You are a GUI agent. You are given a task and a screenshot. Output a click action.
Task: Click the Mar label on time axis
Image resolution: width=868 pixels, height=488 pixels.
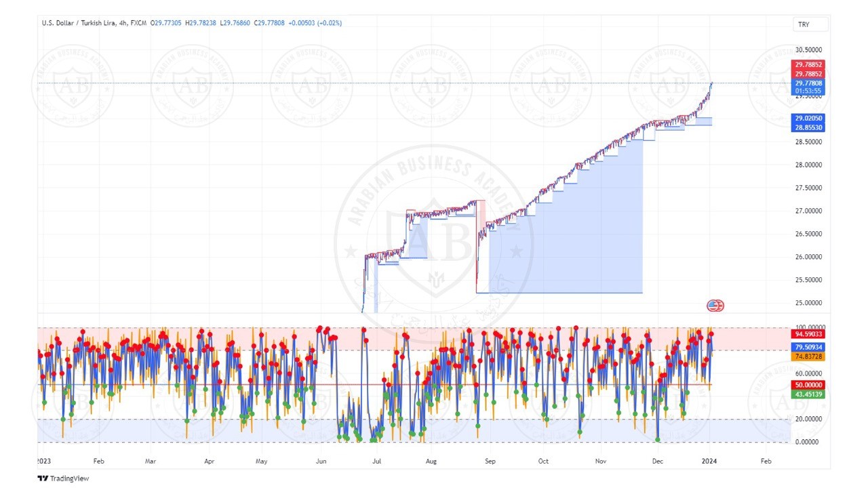pos(151,461)
